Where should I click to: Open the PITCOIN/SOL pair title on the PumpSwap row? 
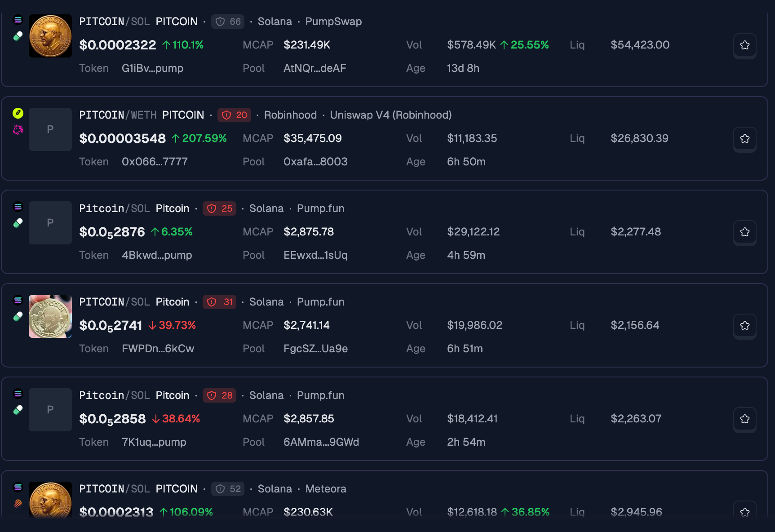coord(115,22)
